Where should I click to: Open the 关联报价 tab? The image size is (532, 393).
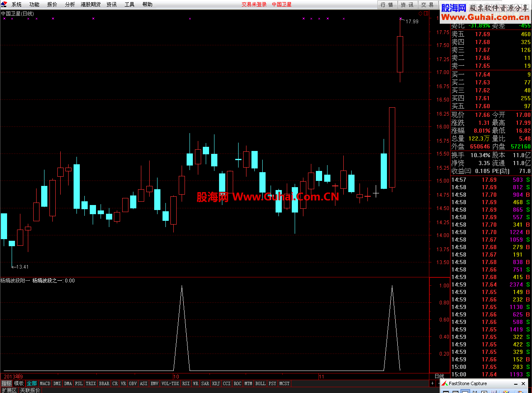click(x=30, y=390)
